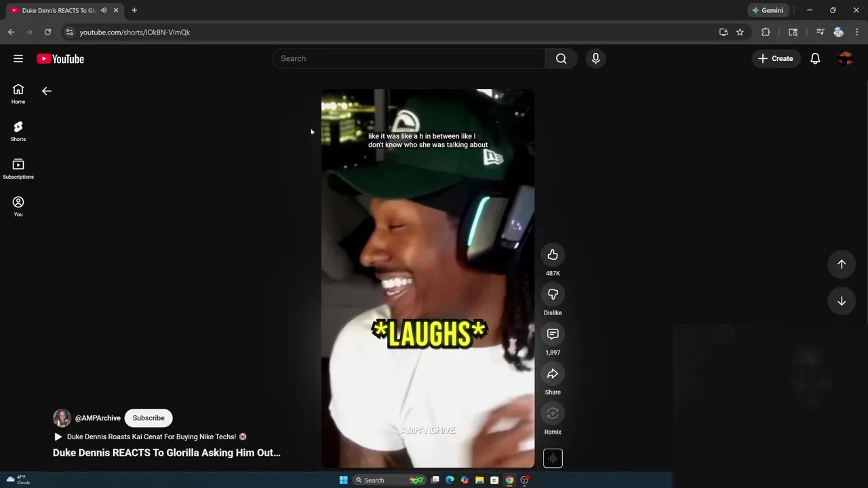Open the 1,897 comments
This screenshot has width=868, height=488.
[x=553, y=334]
